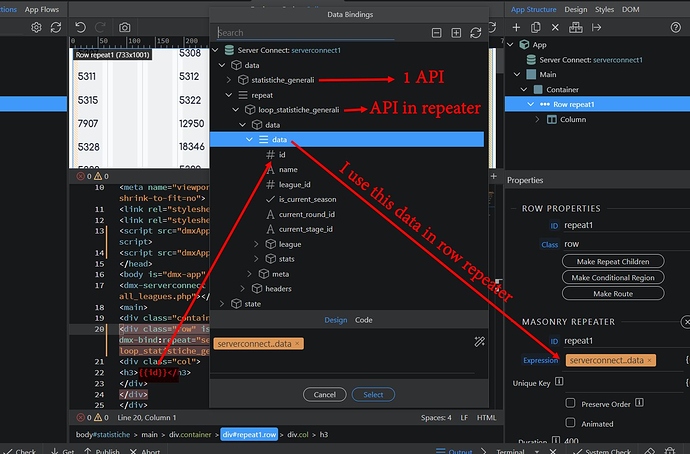Expand the Column node in App Structure
This screenshot has width=690, height=454.
click(x=537, y=119)
